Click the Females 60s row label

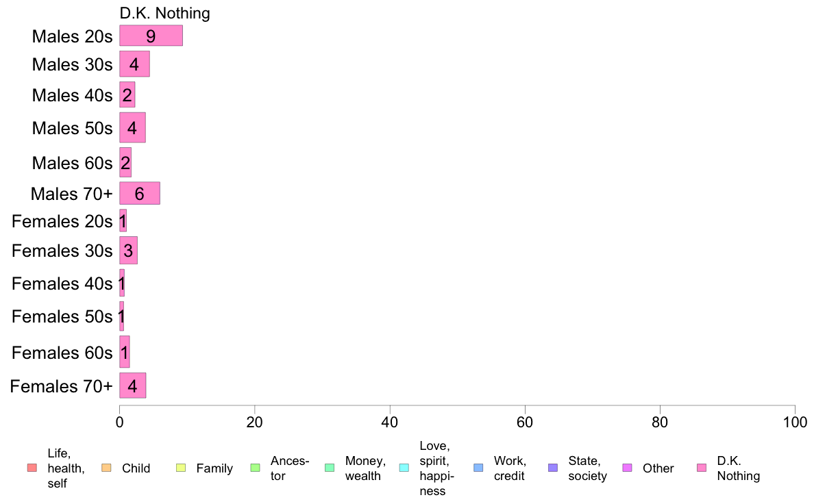point(62,353)
